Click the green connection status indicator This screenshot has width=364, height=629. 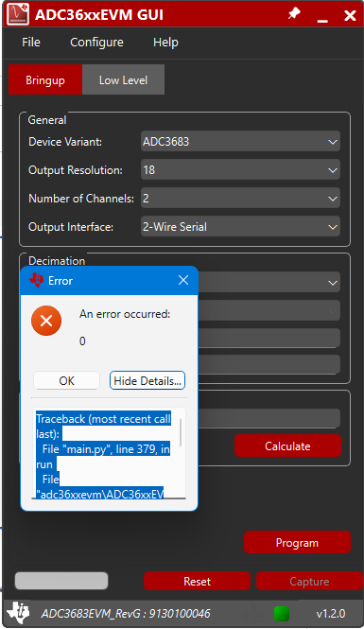click(x=282, y=614)
